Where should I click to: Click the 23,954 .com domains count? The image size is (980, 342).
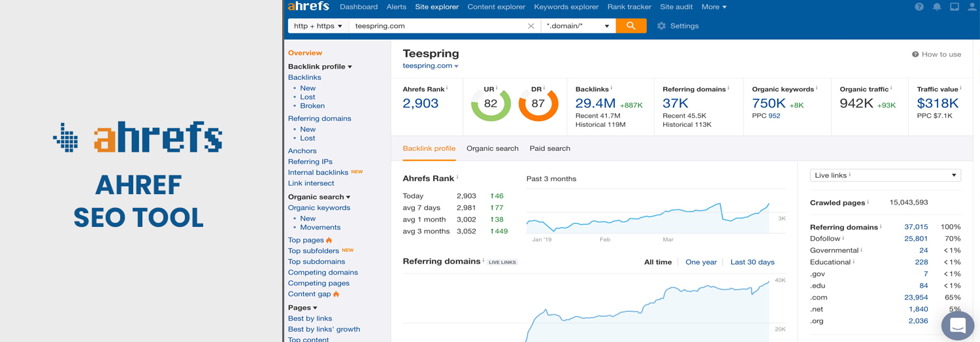coord(916,298)
